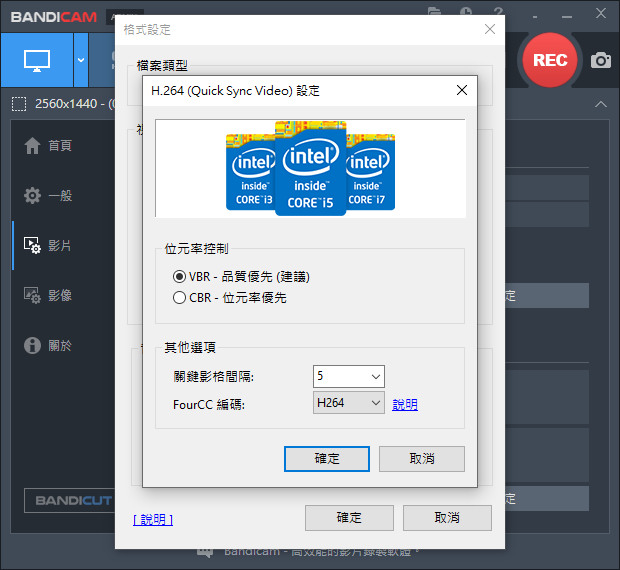
Task: Click the rectangle area selection icon
Action: click(x=19, y=104)
